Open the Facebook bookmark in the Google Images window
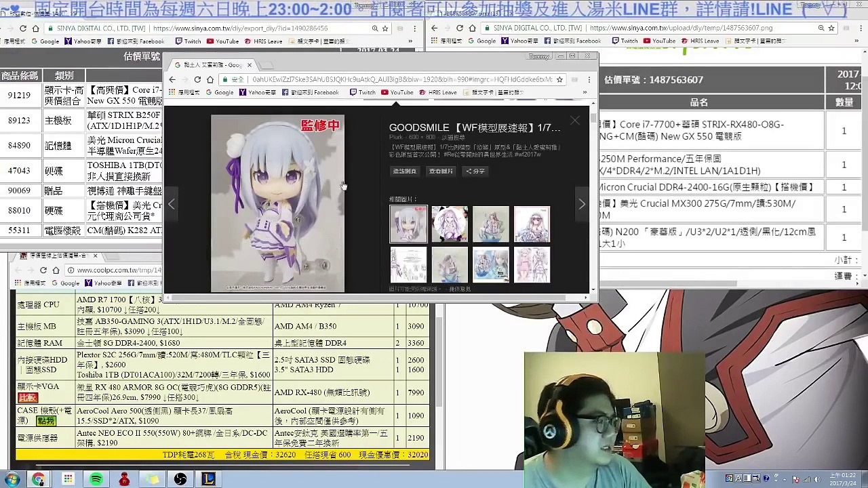868x488 pixels. tap(310, 92)
